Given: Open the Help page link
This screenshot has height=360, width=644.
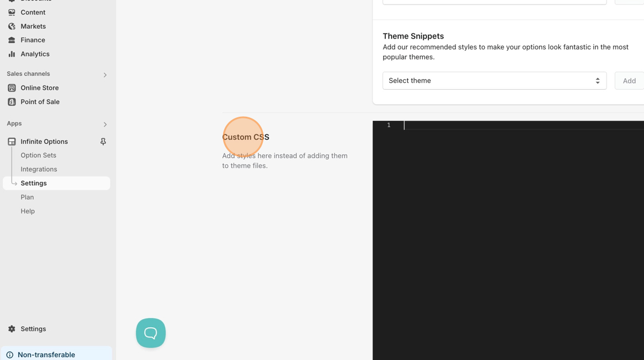Looking at the screenshot, I should point(28,211).
